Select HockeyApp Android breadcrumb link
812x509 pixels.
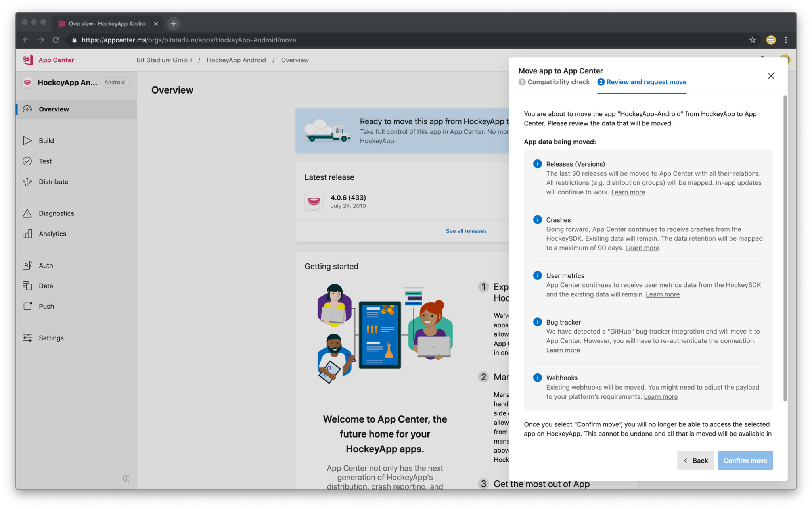click(x=237, y=60)
